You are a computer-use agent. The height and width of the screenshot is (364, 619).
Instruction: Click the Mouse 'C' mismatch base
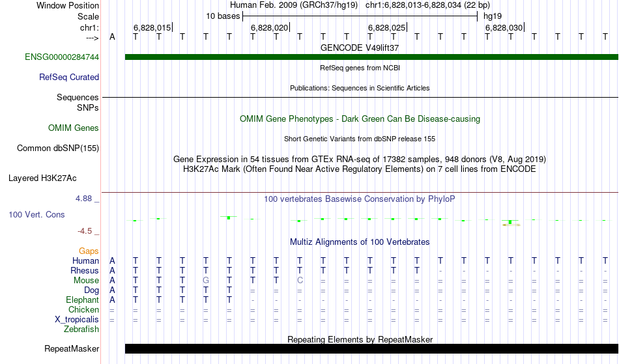pos(300,281)
